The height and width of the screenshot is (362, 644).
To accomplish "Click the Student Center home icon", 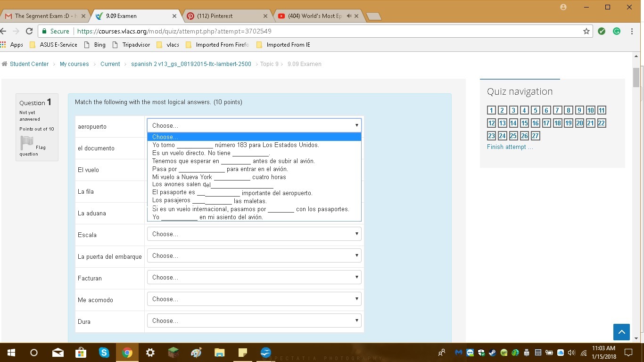I will 5,64.
